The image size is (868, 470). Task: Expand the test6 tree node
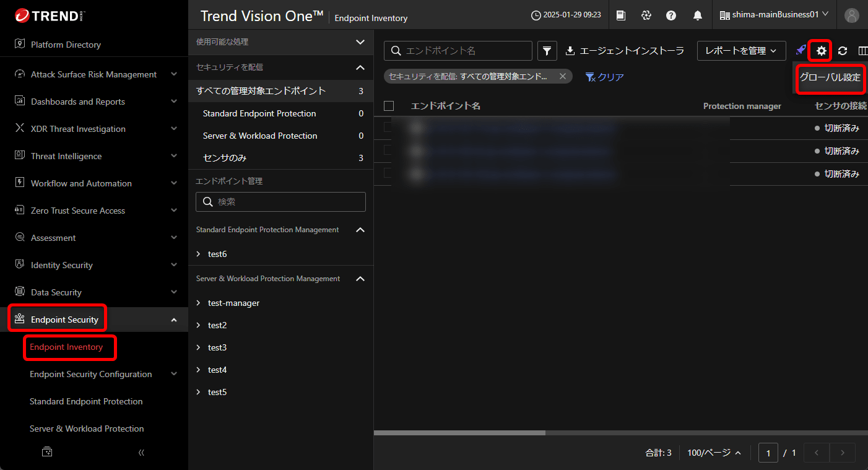(x=198, y=254)
